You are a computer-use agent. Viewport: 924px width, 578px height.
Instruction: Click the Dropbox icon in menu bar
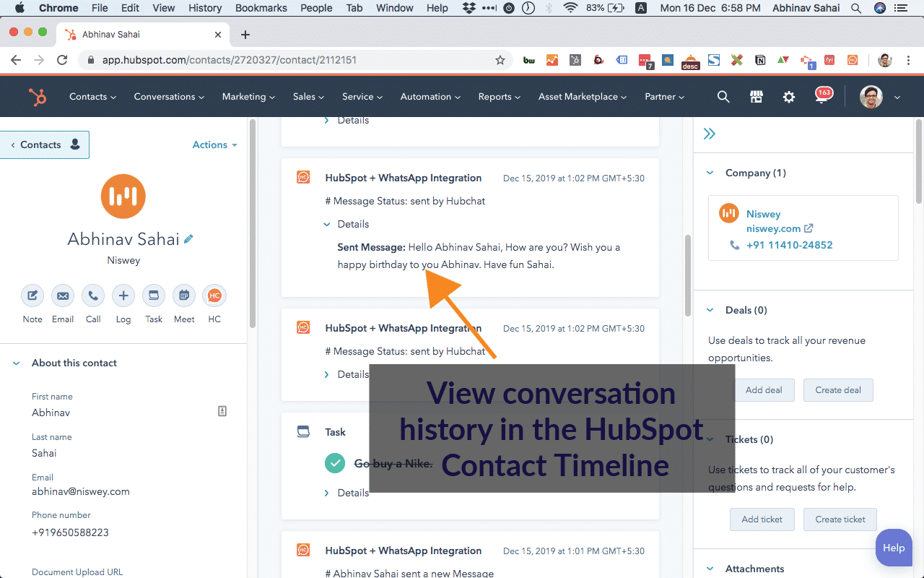468,8
